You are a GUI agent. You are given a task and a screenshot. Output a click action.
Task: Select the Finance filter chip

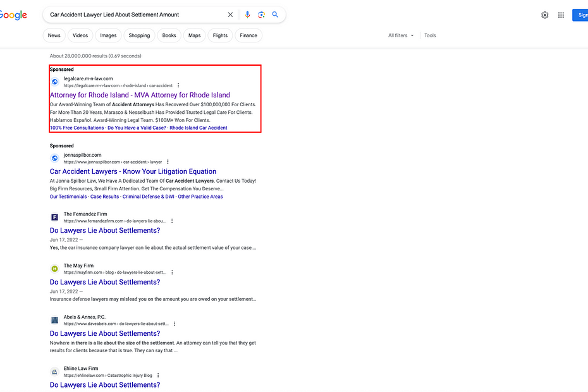click(248, 35)
